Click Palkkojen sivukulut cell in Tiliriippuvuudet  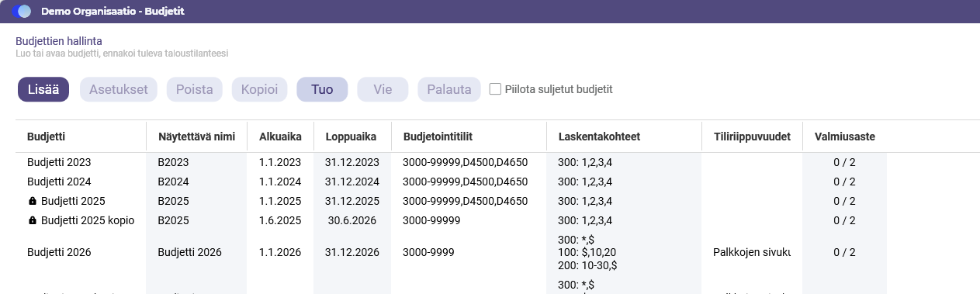click(752, 252)
